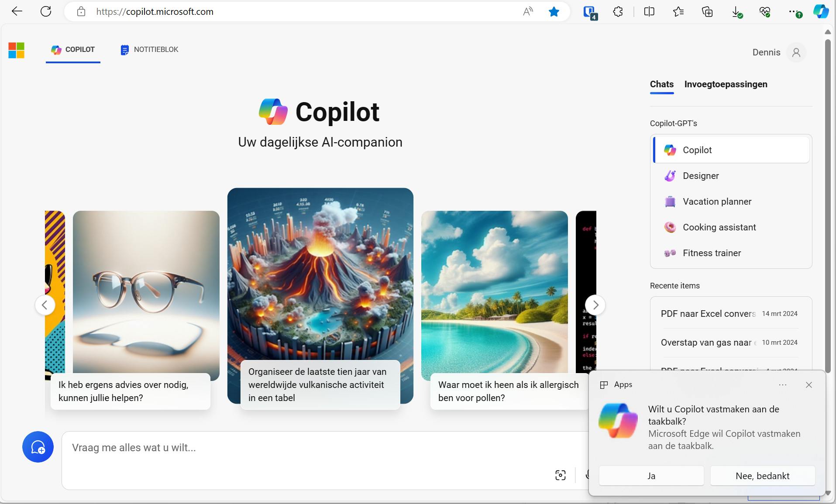Open the Apps popup three-dot menu
Image resolution: width=836 pixels, height=504 pixels.
[x=783, y=385]
